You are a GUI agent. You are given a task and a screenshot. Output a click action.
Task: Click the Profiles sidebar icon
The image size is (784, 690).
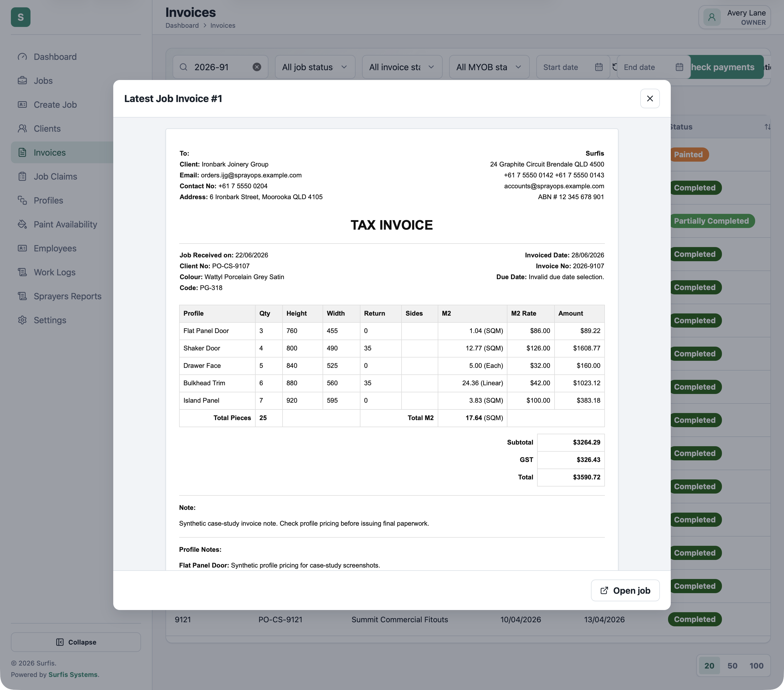[22, 201]
